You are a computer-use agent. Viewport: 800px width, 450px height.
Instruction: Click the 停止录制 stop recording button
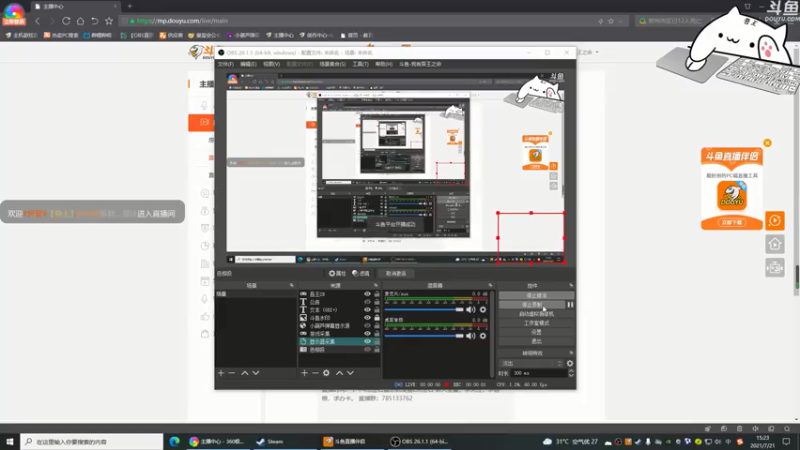[x=532, y=305]
